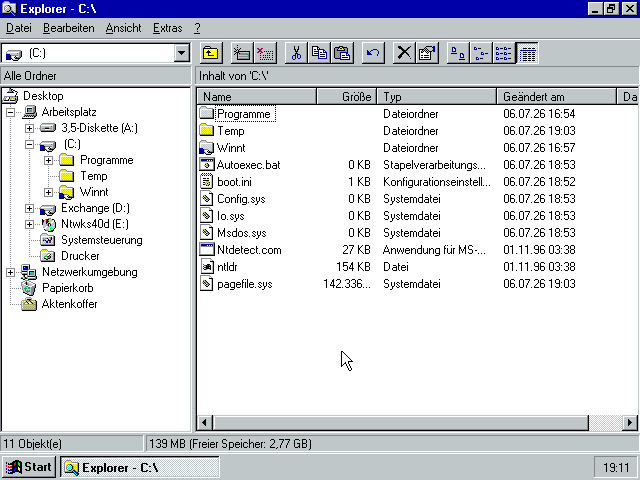Click the Disconnect Network Drive icon
The width and height of the screenshot is (640, 480).
[265, 53]
